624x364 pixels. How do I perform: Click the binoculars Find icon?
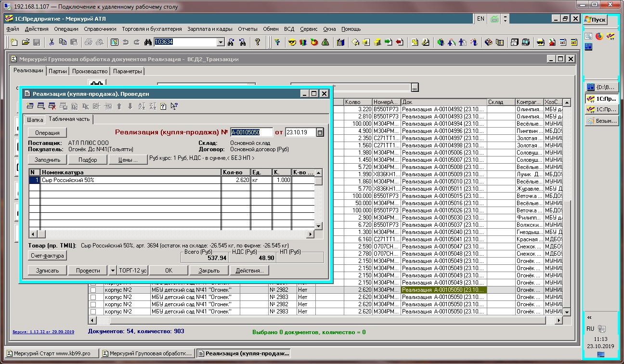148,42
